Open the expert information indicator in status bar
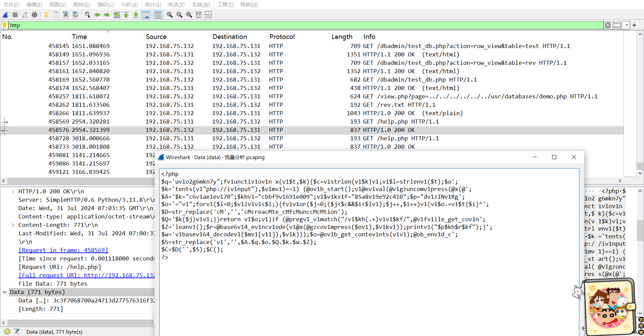This screenshot has width=644, height=336. pyautogui.click(x=7, y=332)
